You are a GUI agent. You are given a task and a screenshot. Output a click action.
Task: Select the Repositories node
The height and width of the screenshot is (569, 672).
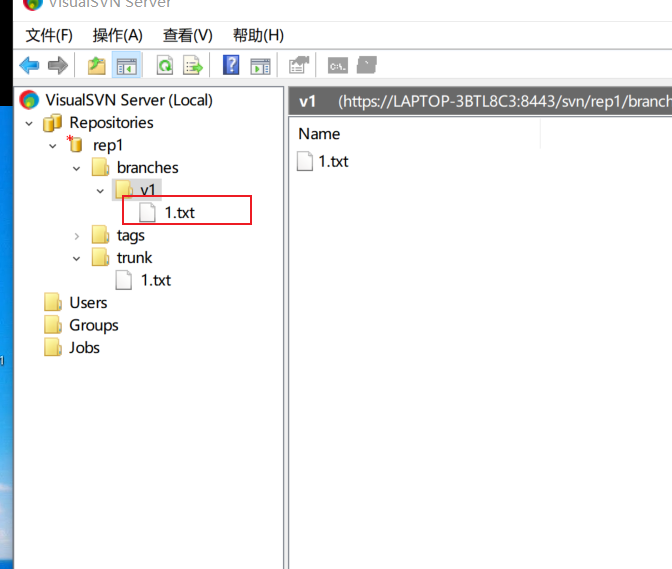pyautogui.click(x=111, y=123)
